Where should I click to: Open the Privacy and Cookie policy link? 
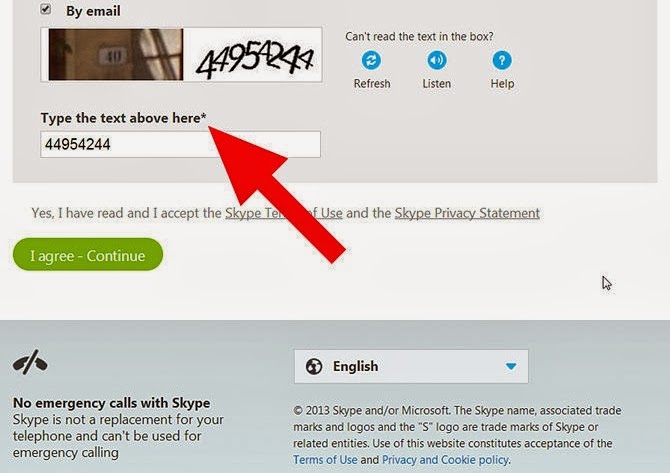click(x=445, y=460)
